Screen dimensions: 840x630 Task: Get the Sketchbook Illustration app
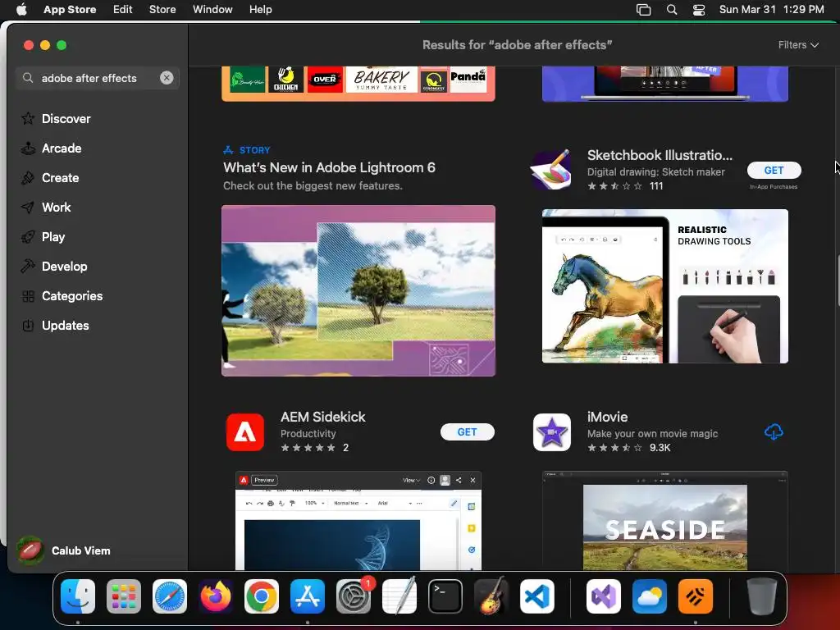click(x=774, y=170)
